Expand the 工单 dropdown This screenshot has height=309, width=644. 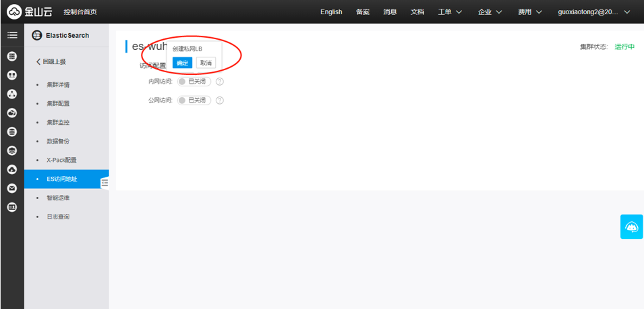[x=450, y=12]
